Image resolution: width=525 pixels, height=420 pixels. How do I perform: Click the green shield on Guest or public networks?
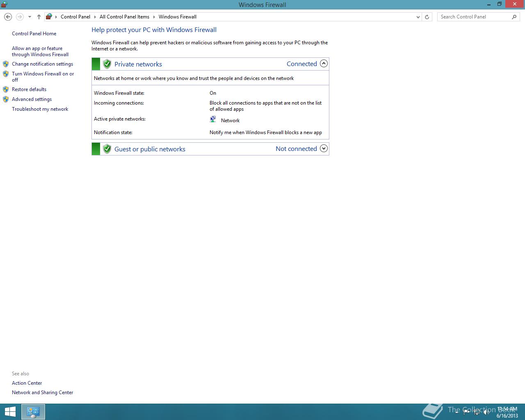[107, 149]
